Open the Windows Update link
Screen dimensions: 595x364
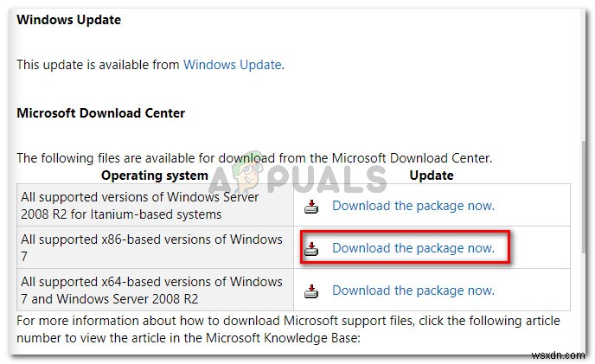pos(232,64)
